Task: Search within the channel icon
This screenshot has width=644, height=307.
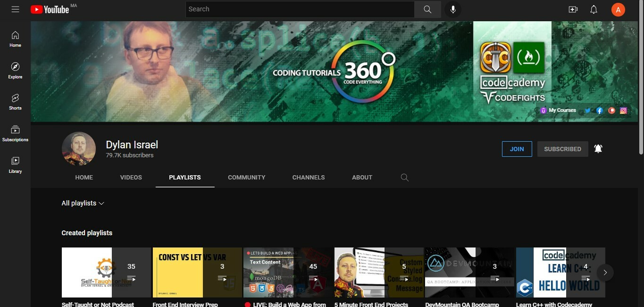Action: point(404,178)
